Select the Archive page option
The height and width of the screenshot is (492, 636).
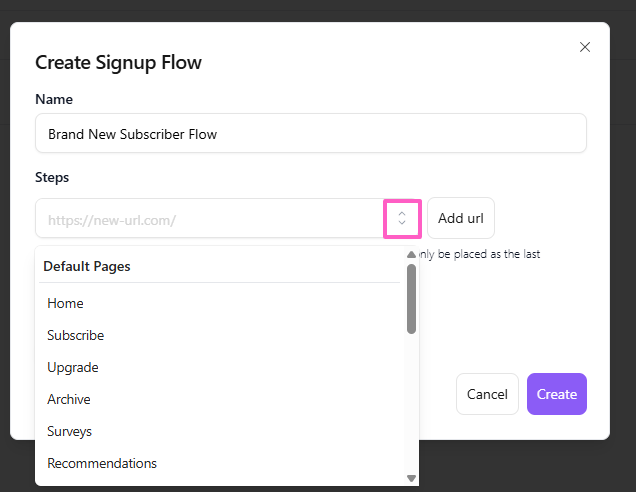click(x=69, y=399)
